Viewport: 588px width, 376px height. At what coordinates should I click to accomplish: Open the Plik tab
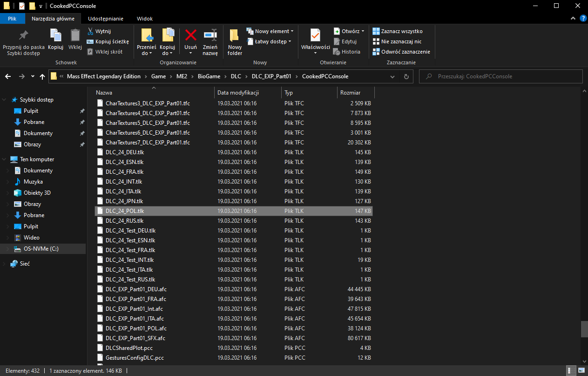[13, 19]
